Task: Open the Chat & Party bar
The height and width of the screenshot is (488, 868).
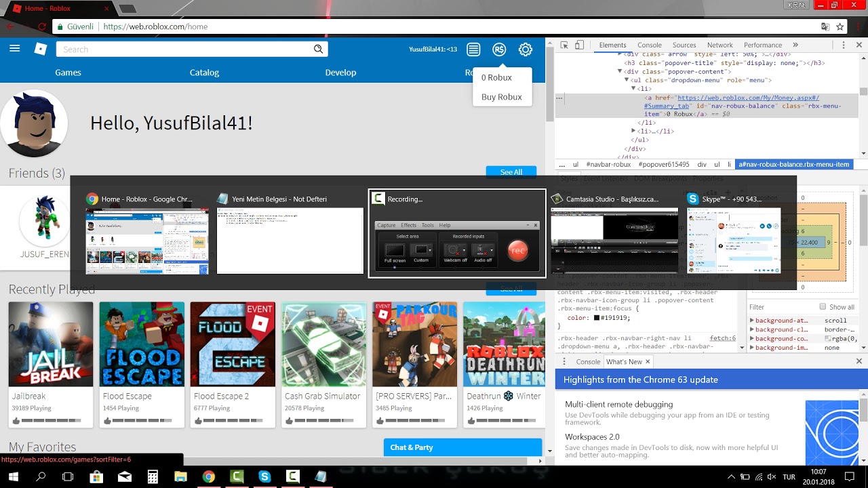Action: (x=462, y=447)
